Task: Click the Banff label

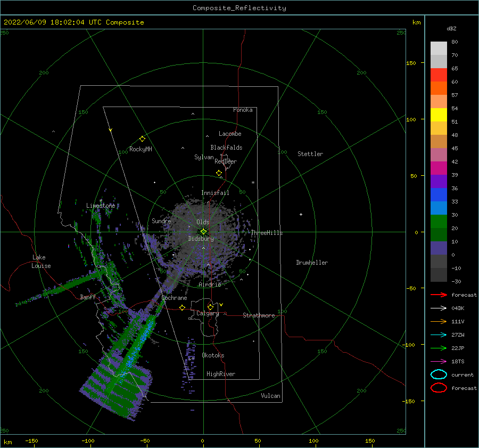Action: 88,297
